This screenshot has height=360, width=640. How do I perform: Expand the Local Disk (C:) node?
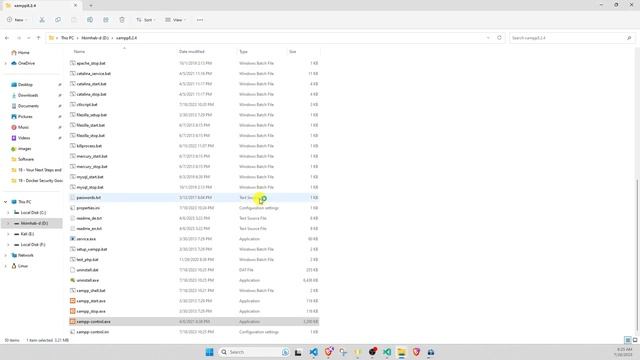[8, 212]
